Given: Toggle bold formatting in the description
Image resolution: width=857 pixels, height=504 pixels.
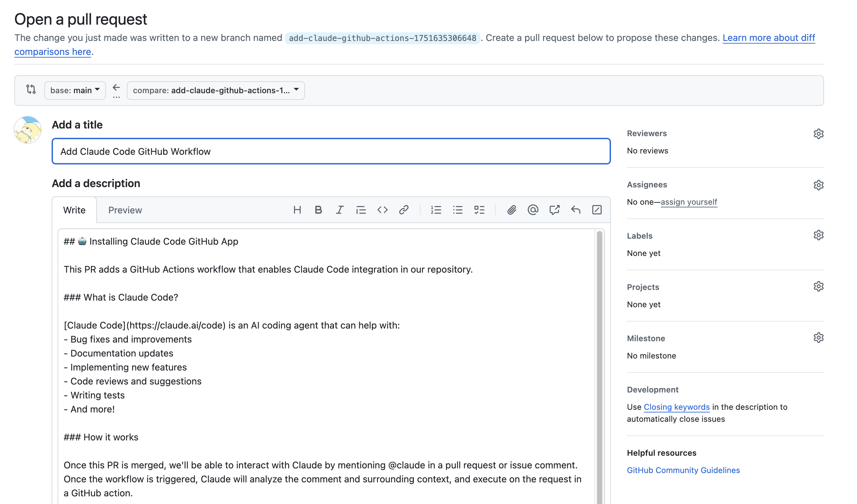Looking at the screenshot, I should [318, 210].
